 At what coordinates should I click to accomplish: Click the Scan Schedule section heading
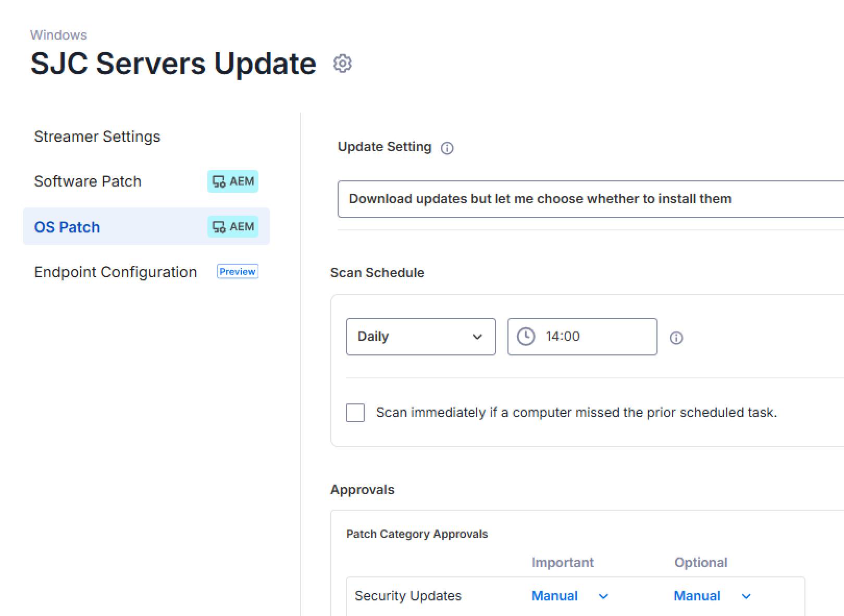pos(377,273)
